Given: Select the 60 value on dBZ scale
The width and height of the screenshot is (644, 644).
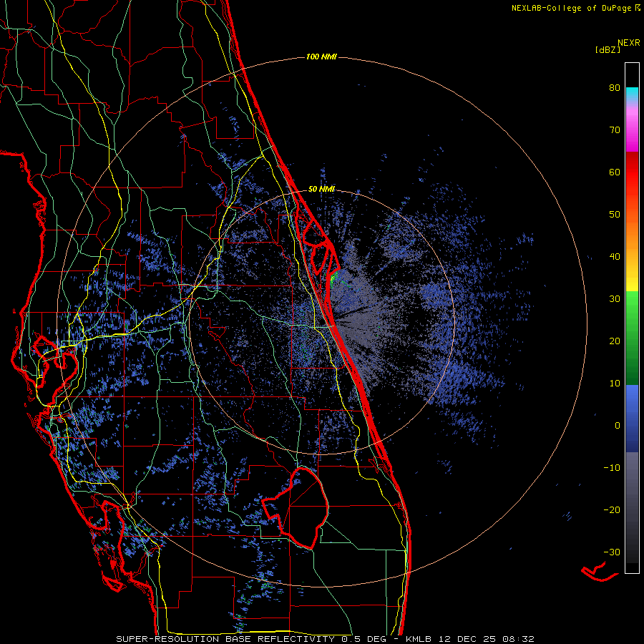Looking at the screenshot, I should point(615,172).
